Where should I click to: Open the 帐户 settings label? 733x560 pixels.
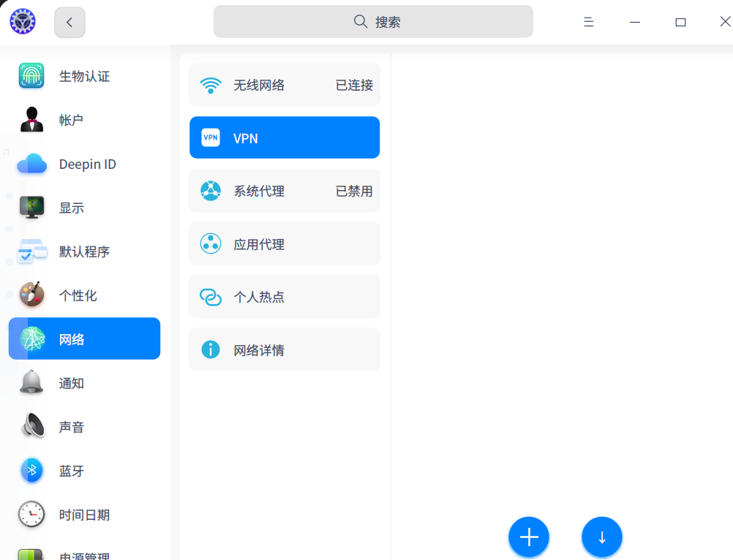pyautogui.click(x=71, y=120)
